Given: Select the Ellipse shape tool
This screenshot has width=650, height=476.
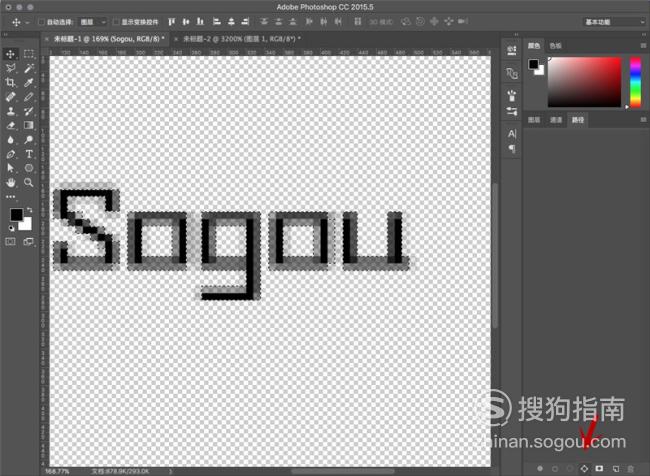Looking at the screenshot, I should click(29, 168).
